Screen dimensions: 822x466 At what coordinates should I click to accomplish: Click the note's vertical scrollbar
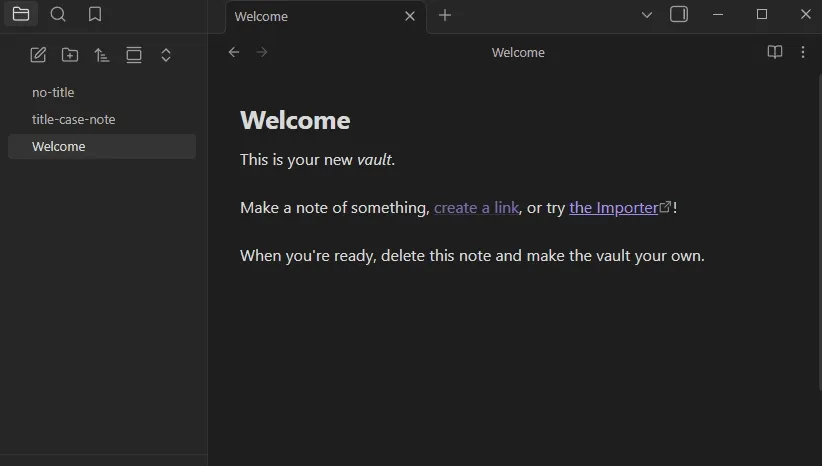click(819, 233)
